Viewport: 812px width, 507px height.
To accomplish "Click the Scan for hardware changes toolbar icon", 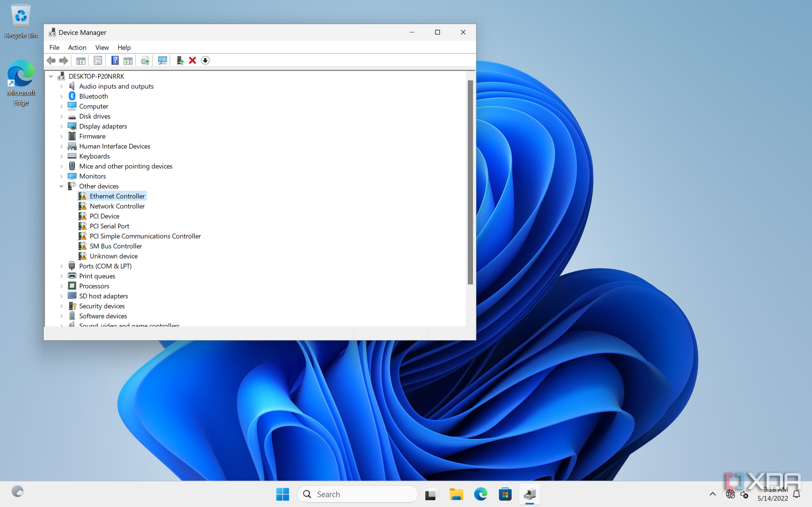I will pos(162,60).
